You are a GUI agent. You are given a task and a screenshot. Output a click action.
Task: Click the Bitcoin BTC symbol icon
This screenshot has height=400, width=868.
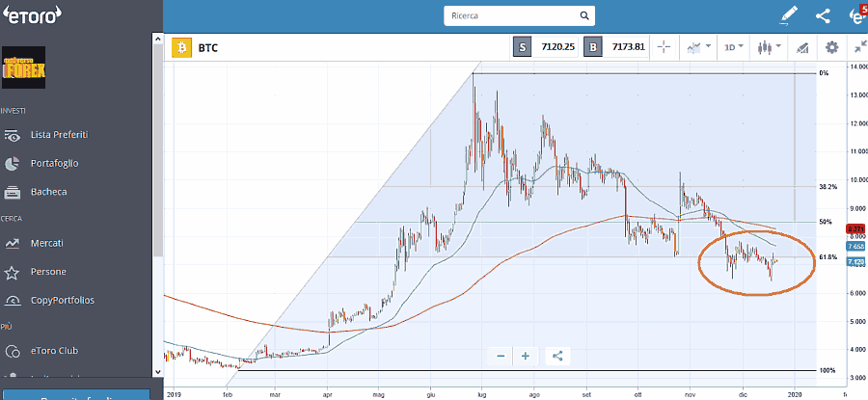[x=180, y=46]
